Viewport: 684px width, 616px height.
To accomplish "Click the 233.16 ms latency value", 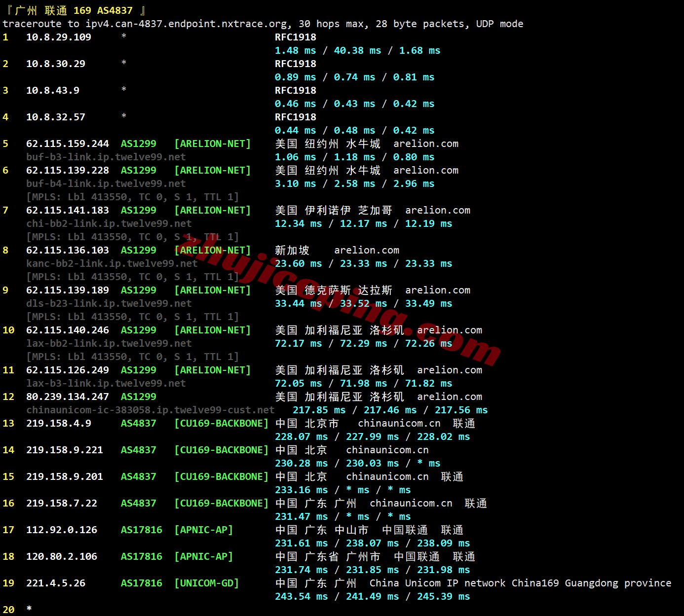I will click(302, 490).
